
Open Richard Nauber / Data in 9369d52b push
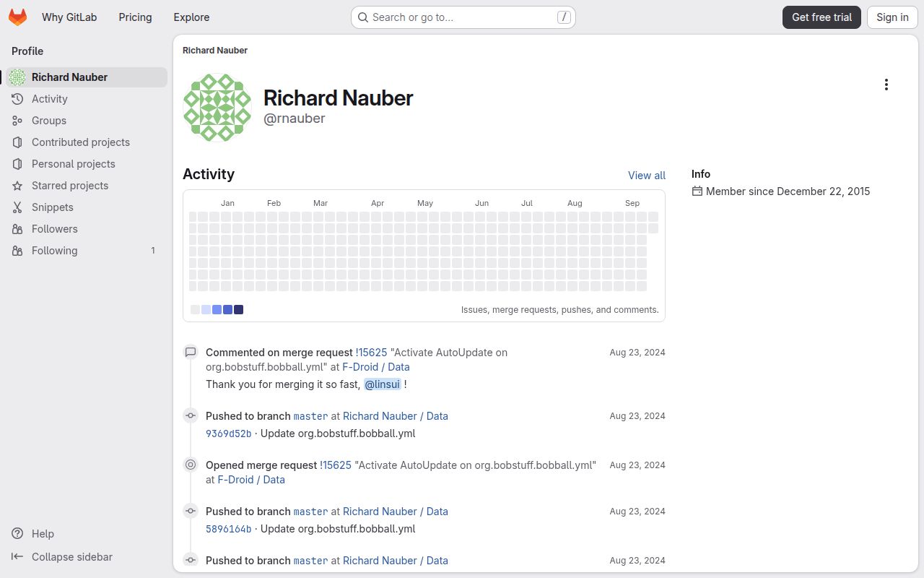click(396, 416)
